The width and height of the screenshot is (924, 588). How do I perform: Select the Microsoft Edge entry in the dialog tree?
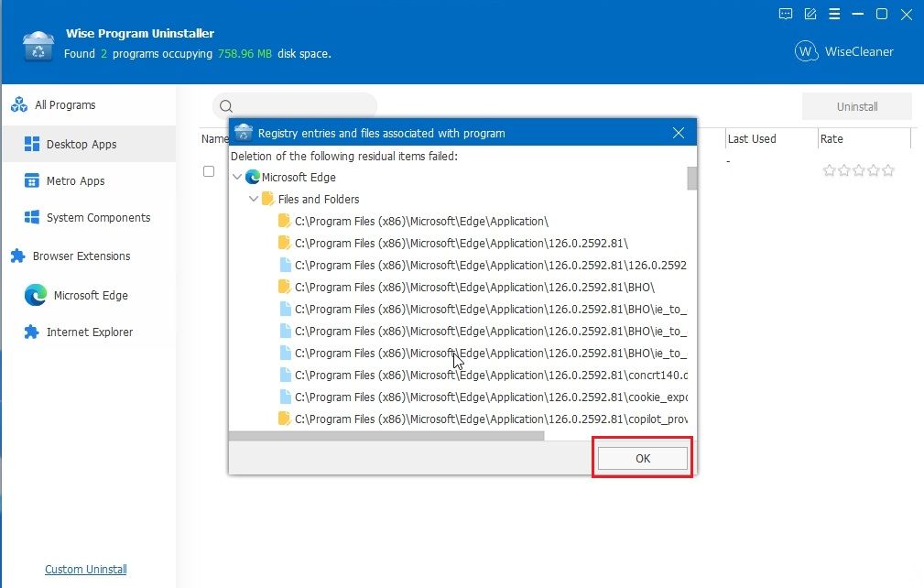click(x=299, y=177)
